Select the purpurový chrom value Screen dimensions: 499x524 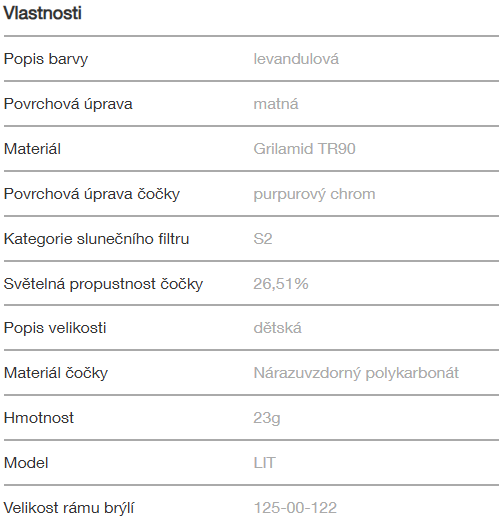(315, 194)
